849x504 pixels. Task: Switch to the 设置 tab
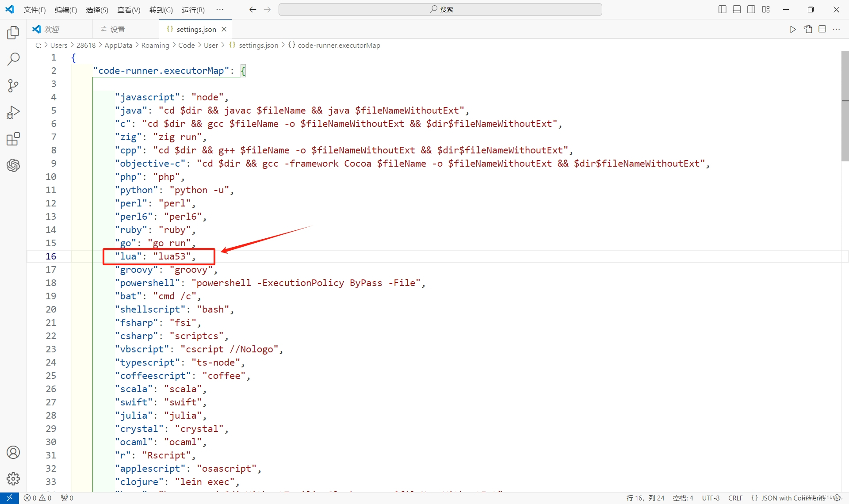click(126, 29)
